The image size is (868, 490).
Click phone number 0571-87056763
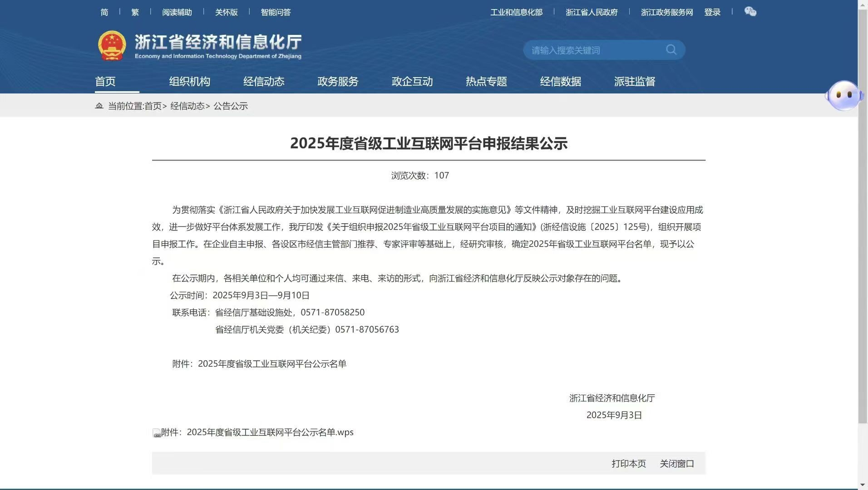pyautogui.click(x=367, y=329)
